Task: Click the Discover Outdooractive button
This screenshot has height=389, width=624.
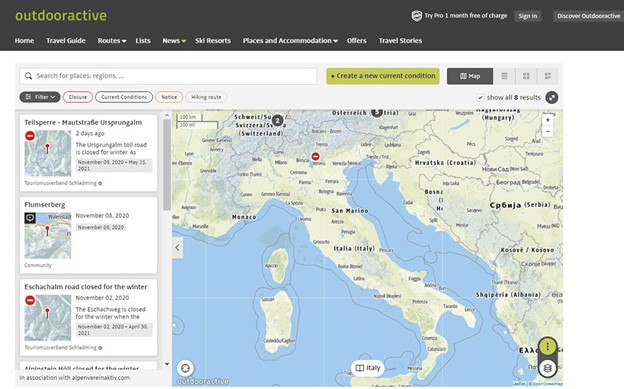Action: click(x=588, y=16)
